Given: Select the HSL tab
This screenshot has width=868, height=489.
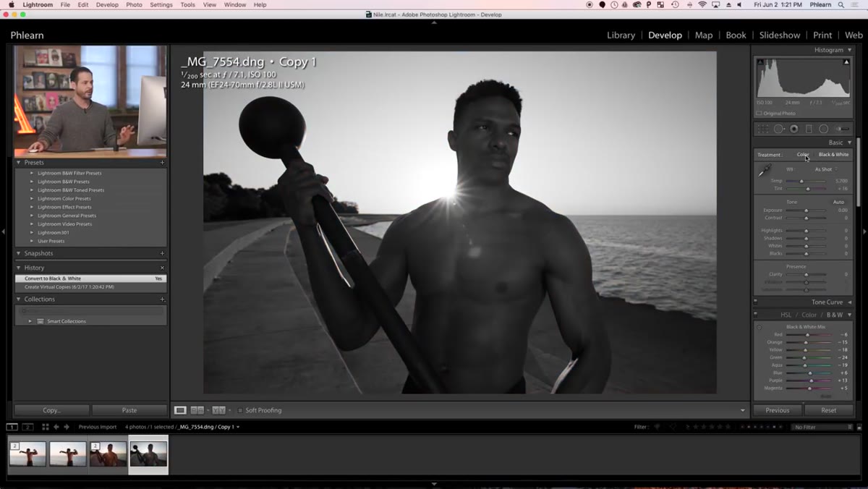Looking at the screenshot, I should (x=786, y=315).
